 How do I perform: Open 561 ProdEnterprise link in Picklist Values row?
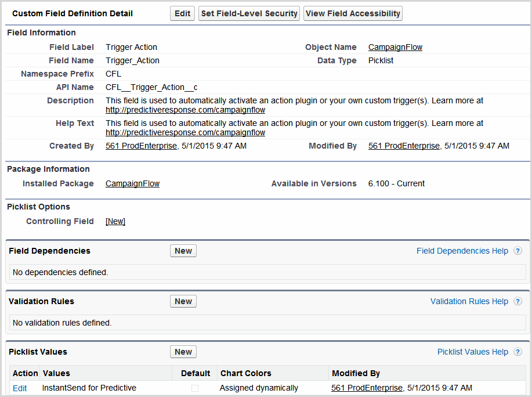[x=367, y=388]
